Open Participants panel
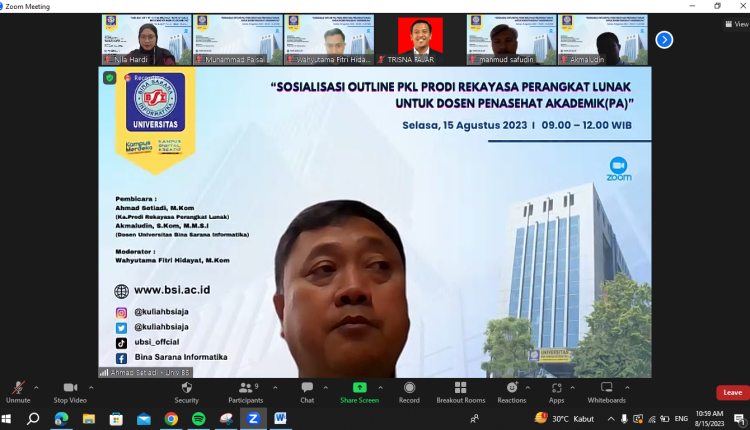750x430 pixels. click(x=245, y=392)
